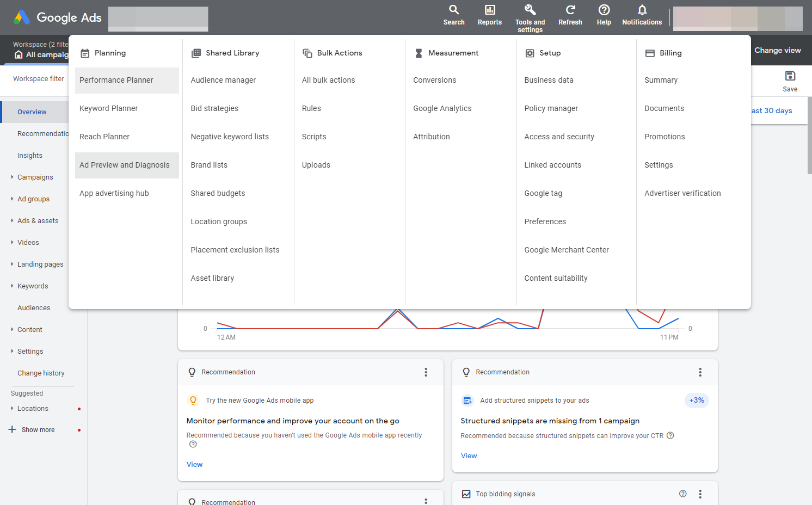
Task: Open Conversions under Measurement
Action: pyautogui.click(x=434, y=80)
